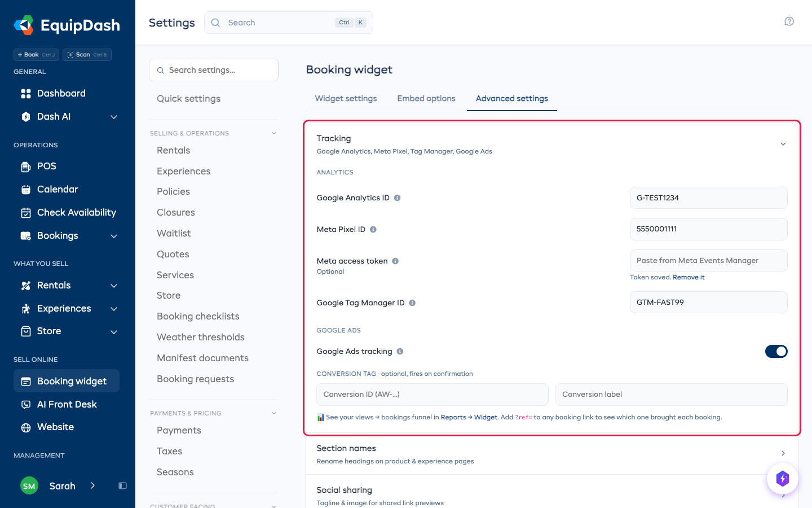This screenshot has width=812, height=508.
Task: Click the info icon beside Google Analytics ID
Action: click(x=397, y=198)
